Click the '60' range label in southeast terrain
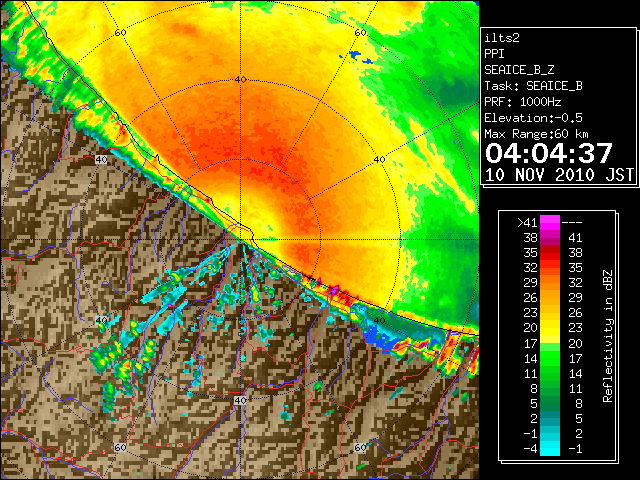This screenshot has height=480, width=640. (360, 447)
